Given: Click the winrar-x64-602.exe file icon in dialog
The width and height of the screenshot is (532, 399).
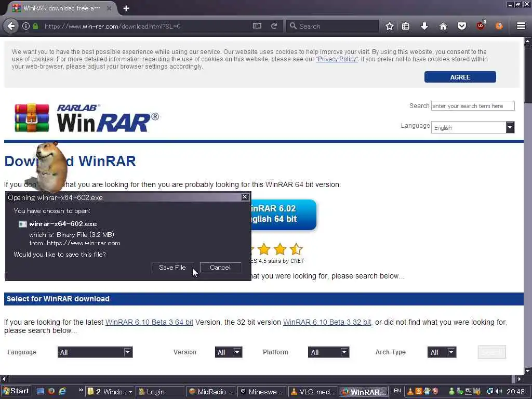Looking at the screenshot, I should 22,224.
